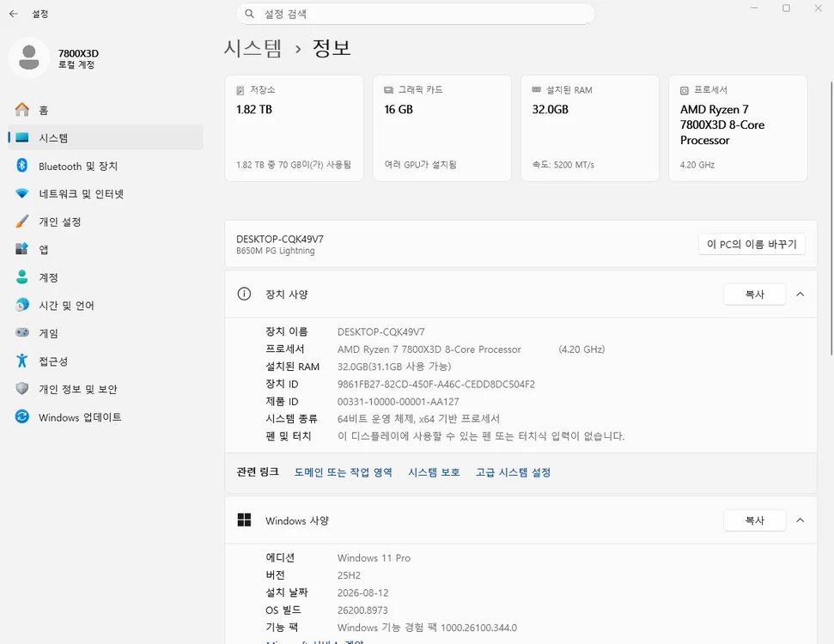The height and width of the screenshot is (644, 834).
Task: Open 개인 정보 및 보안 page
Action: tap(106, 389)
